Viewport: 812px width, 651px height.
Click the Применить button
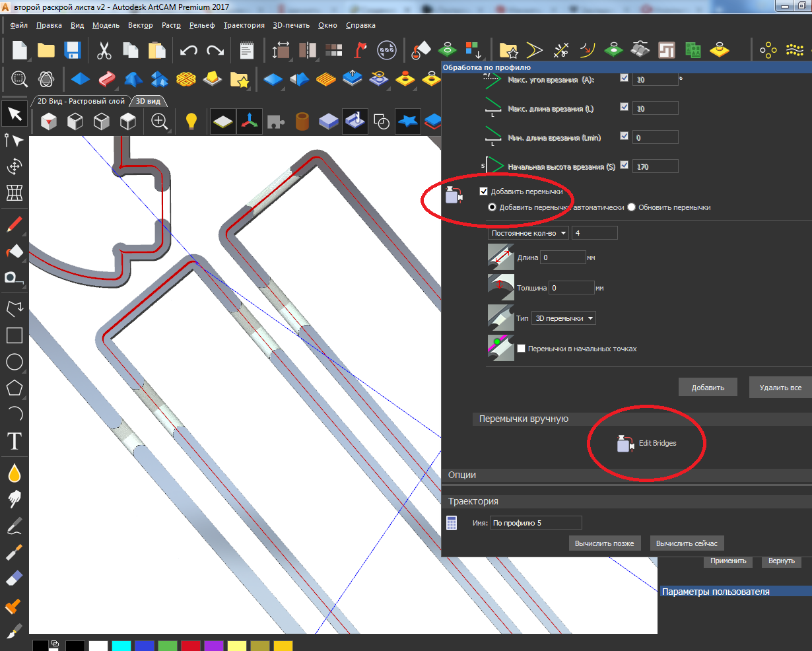click(729, 561)
